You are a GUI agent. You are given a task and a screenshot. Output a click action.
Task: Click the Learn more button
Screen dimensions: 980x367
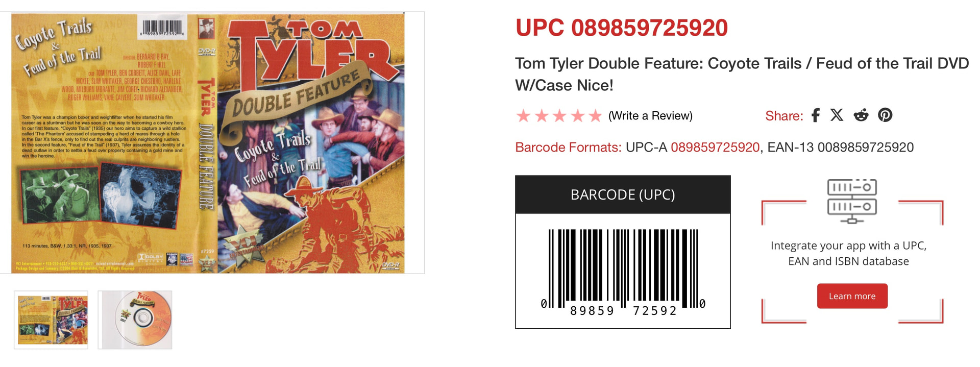pos(852,296)
